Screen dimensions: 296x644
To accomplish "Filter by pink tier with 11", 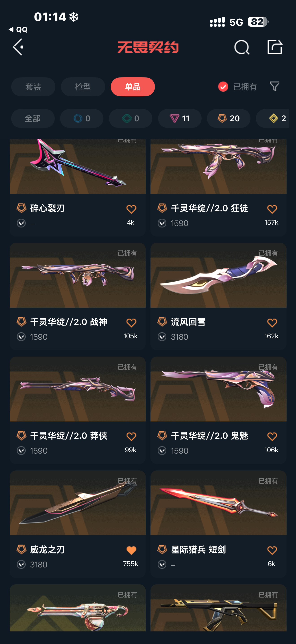I will tap(180, 119).
